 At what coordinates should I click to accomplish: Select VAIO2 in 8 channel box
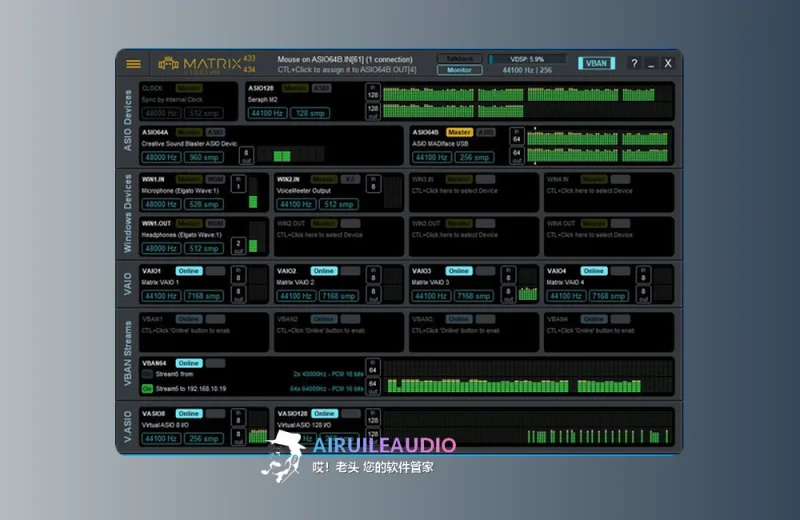[x=373, y=275]
